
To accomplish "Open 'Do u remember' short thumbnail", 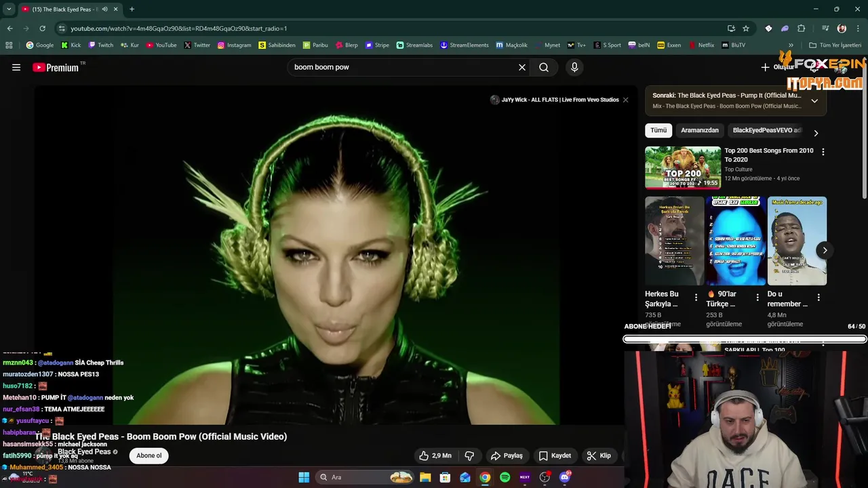I will coord(797,241).
